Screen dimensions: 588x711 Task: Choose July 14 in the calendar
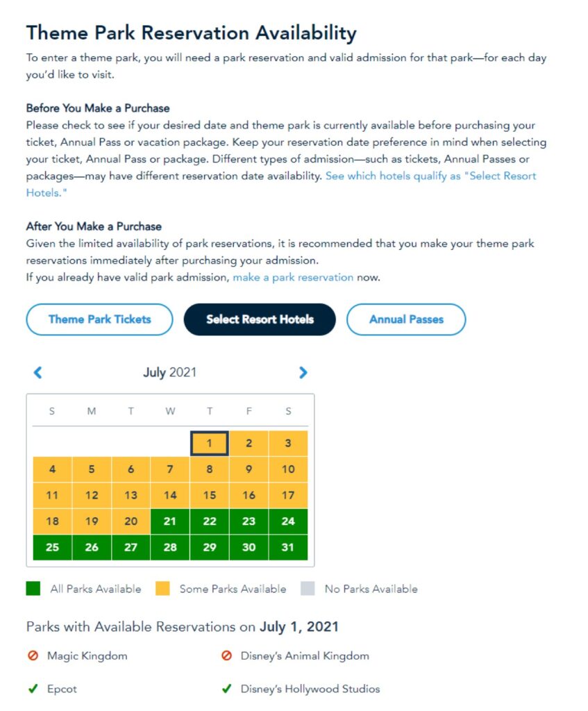170,495
